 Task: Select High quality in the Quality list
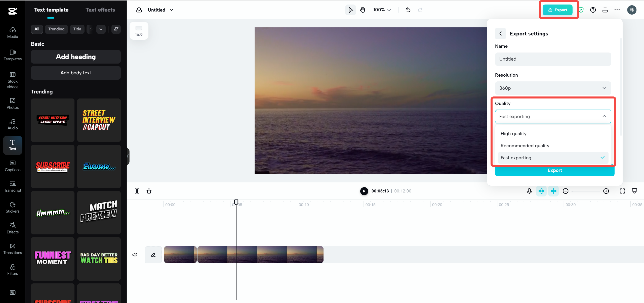click(513, 133)
